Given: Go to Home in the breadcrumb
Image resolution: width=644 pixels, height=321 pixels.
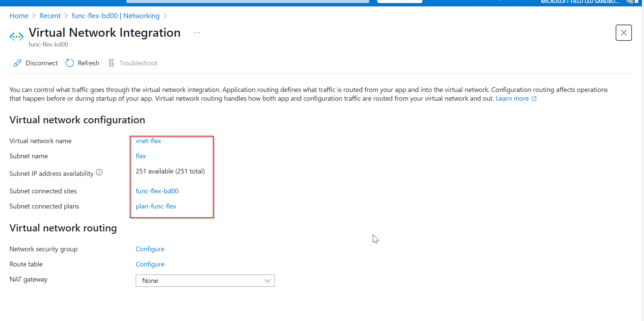Looking at the screenshot, I should click(19, 16).
